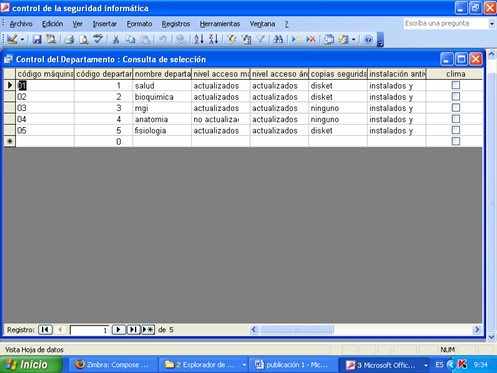Click the Cut scissors icon
The width and height of the screenshot is (497, 373).
[116, 39]
